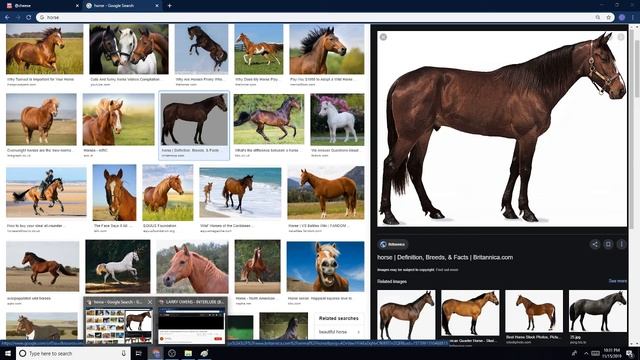Screen dimensions: 640x360
Task: Bookmark this page with the star icon
Action: tap(609, 18)
